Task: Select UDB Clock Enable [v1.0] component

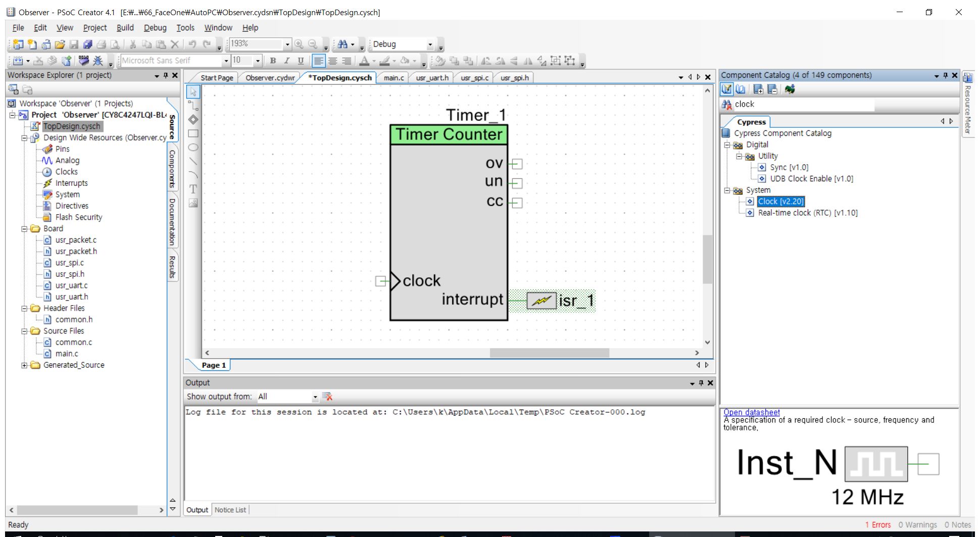Action: click(811, 179)
